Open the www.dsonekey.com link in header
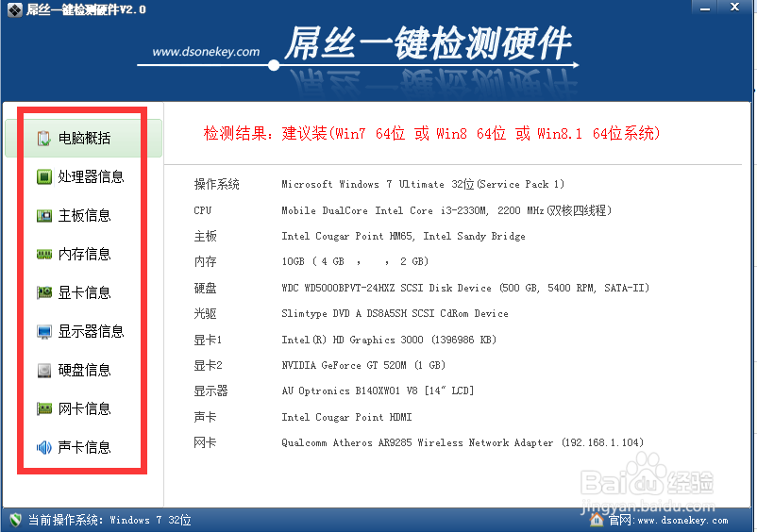 point(206,52)
